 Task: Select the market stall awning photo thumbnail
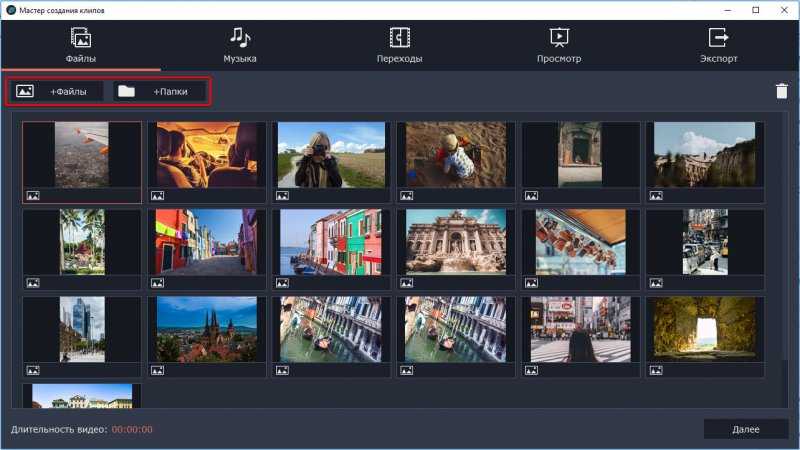(x=581, y=242)
